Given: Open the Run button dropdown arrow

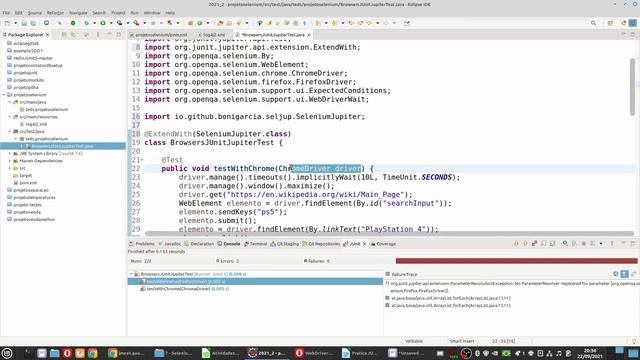Looking at the screenshot, I should (110, 23).
